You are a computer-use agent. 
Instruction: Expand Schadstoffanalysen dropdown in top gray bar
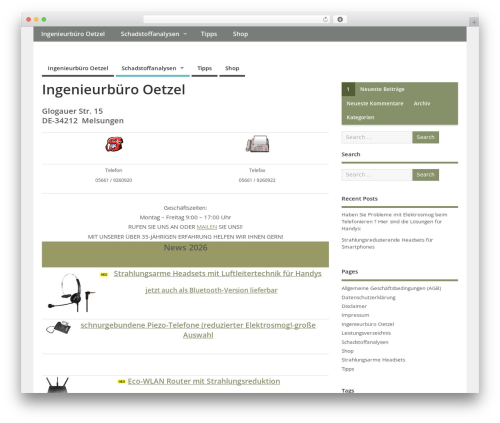185,34
